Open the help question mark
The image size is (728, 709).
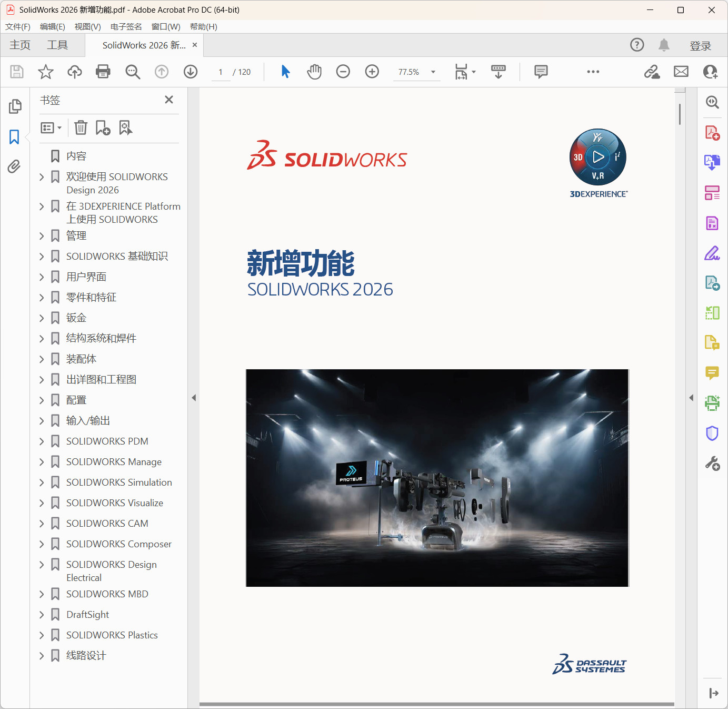pyautogui.click(x=637, y=45)
